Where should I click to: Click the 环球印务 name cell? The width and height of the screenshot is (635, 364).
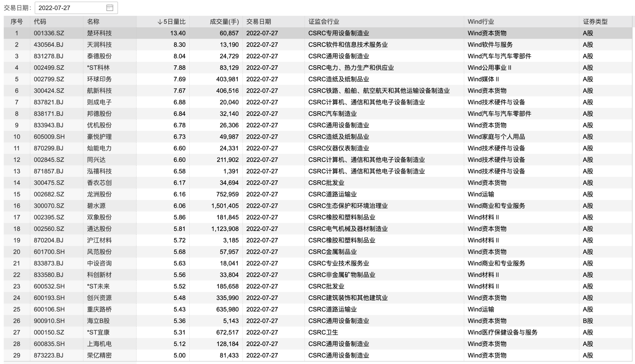[99, 79]
